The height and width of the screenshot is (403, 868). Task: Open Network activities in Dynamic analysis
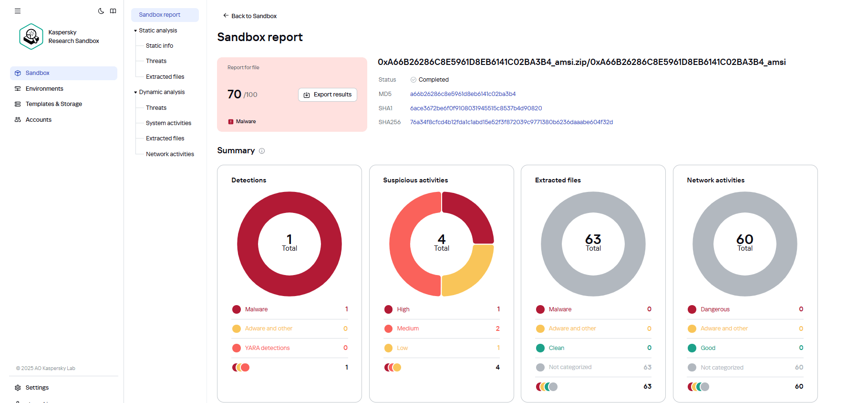pos(170,154)
